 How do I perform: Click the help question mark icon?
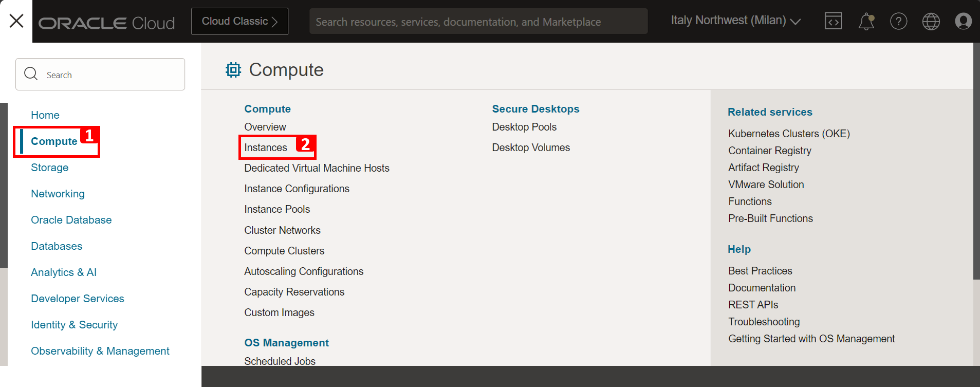pos(898,21)
